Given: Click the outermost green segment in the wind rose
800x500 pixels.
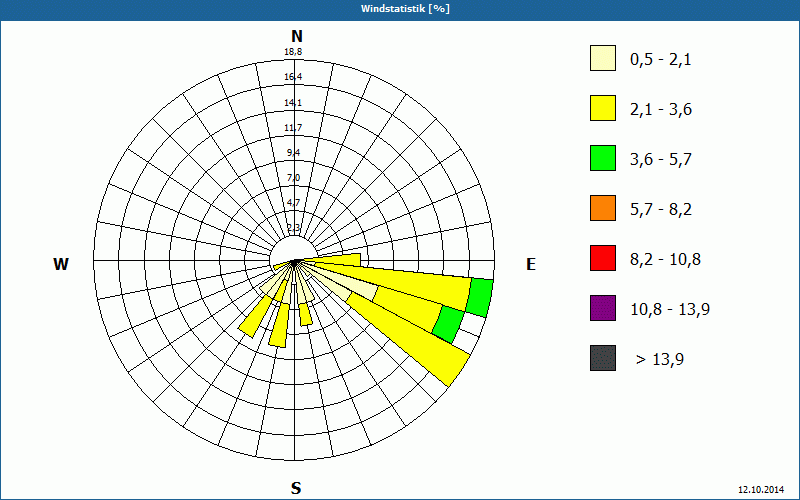Looking at the screenshot, I should pyautogui.click(x=480, y=298).
